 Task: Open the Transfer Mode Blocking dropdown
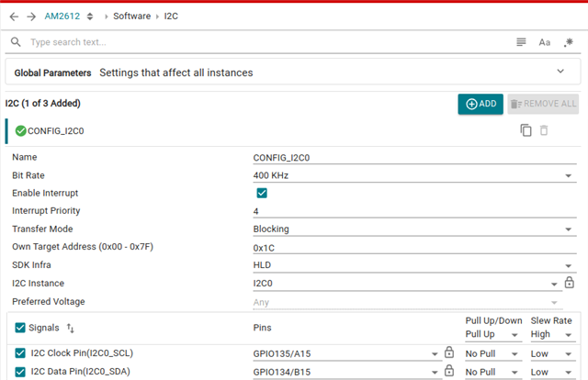[x=414, y=229]
